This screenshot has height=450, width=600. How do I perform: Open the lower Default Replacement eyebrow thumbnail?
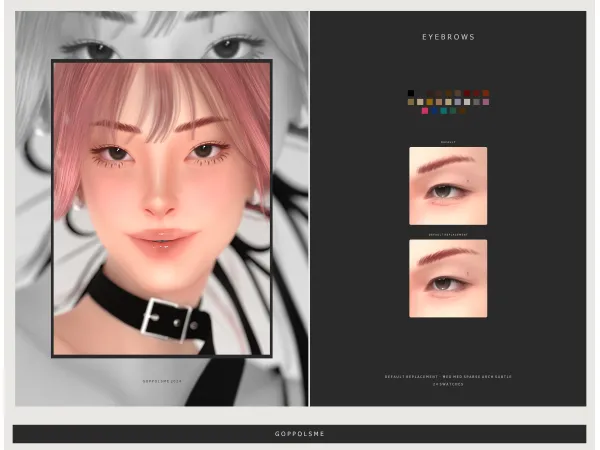point(448,279)
